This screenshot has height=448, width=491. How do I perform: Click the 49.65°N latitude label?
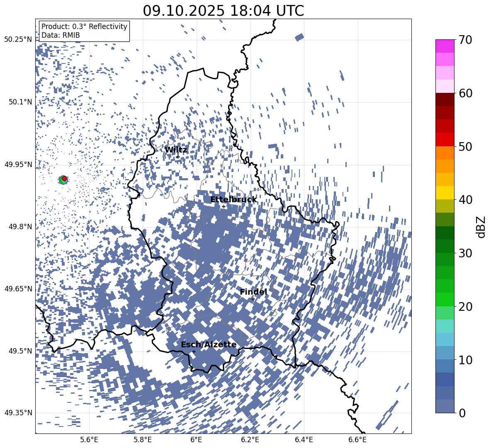pyautogui.click(x=18, y=288)
